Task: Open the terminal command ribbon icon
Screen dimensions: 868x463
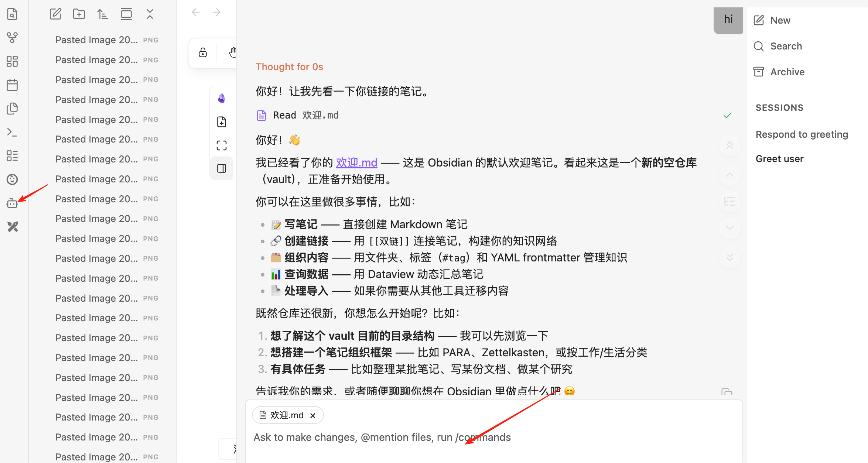Action: coord(12,132)
